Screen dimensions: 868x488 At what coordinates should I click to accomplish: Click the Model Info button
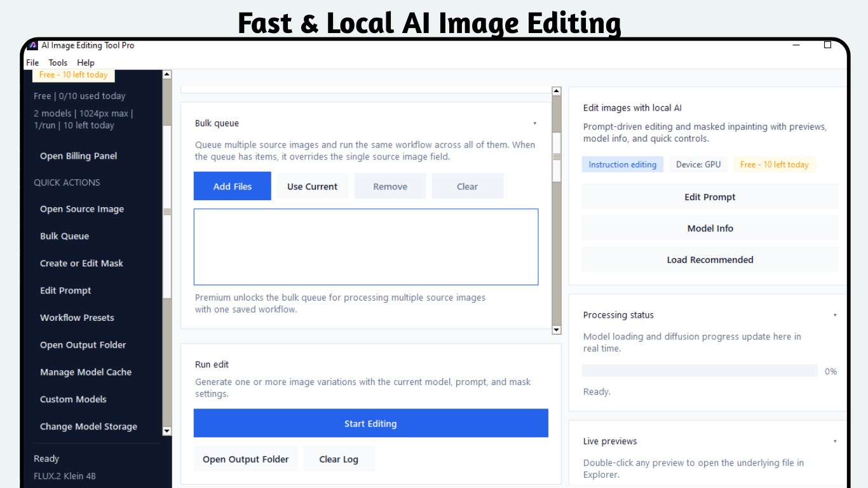[710, 228]
